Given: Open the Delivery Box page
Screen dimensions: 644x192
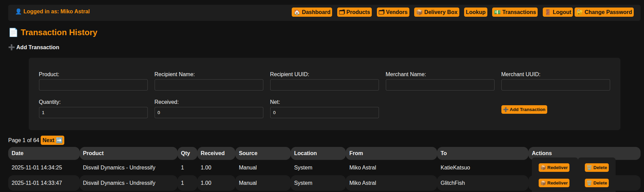Looking at the screenshot, I should (436, 12).
